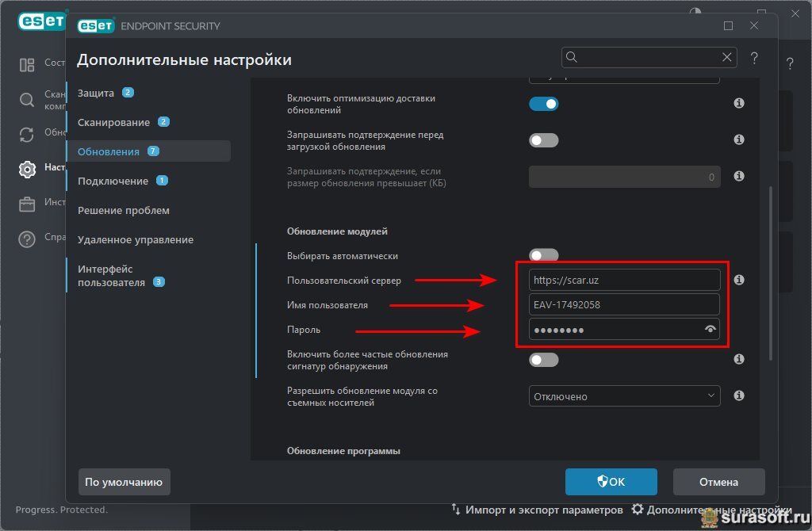Open the Сканирование settings section
812x531 pixels.
pos(114,123)
